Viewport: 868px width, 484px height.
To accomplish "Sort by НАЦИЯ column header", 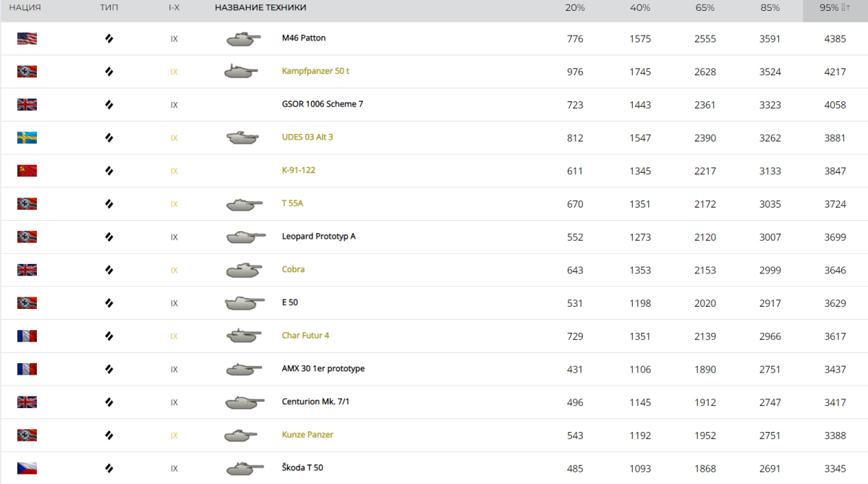I will pyautogui.click(x=25, y=8).
